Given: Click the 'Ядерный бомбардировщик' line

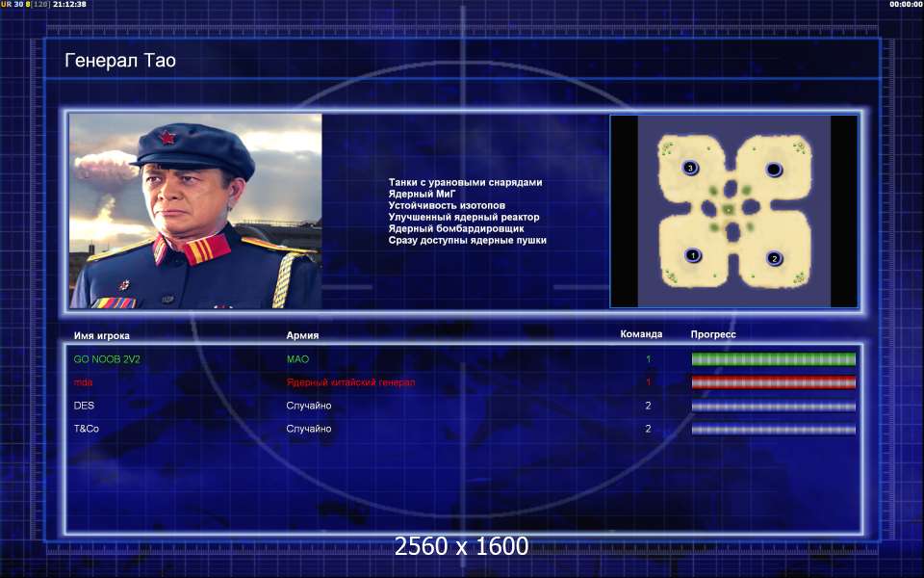Looking at the screenshot, I should (x=456, y=228).
